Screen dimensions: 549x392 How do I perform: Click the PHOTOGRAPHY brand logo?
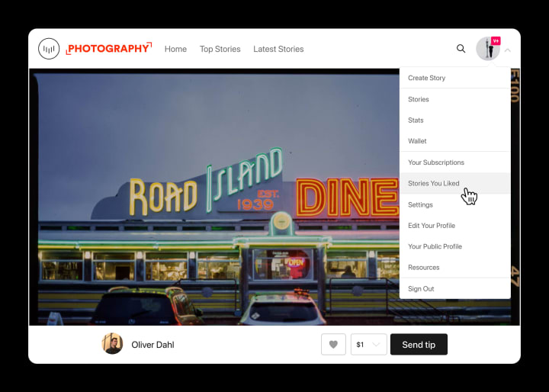109,48
